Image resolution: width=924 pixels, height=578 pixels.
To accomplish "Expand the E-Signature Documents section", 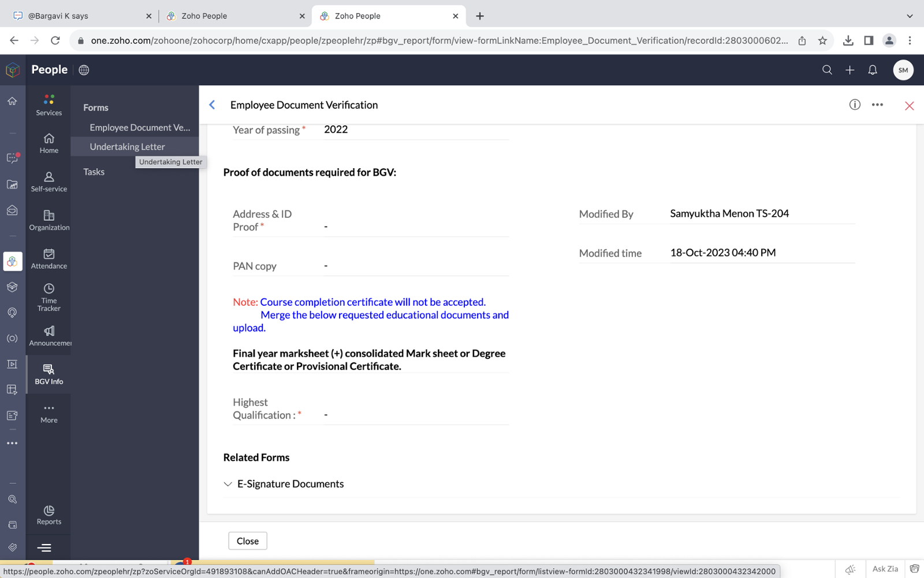I will [x=228, y=484].
